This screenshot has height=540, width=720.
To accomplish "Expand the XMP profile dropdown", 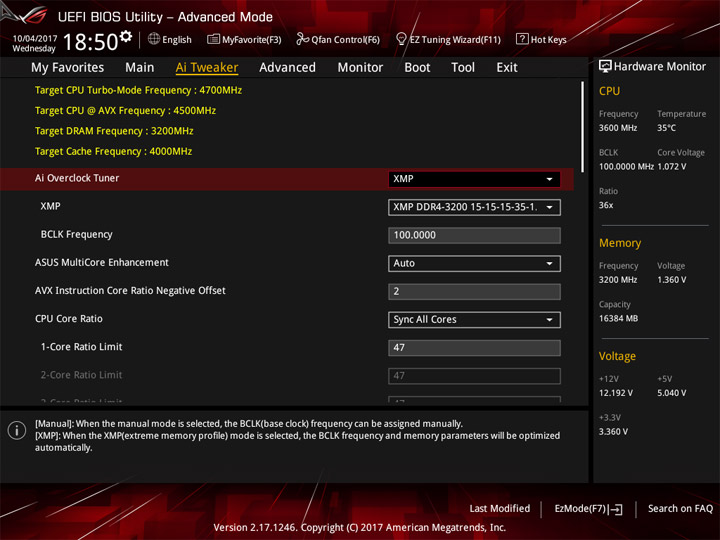I will click(x=474, y=207).
